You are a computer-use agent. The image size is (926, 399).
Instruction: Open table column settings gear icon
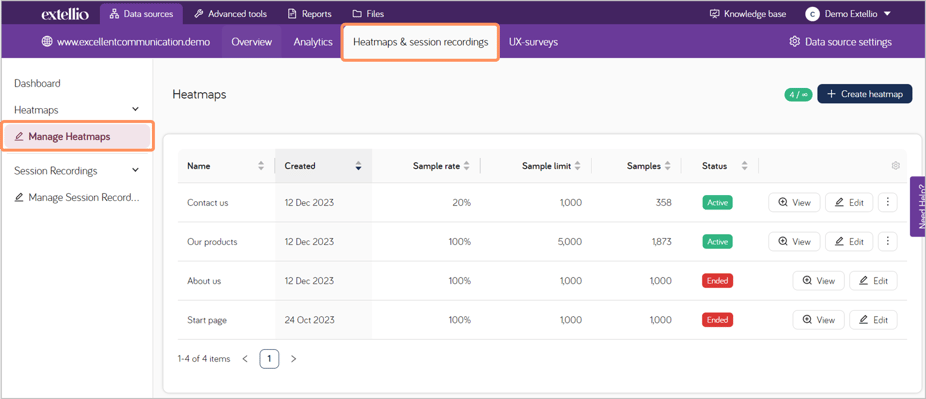click(x=895, y=166)
